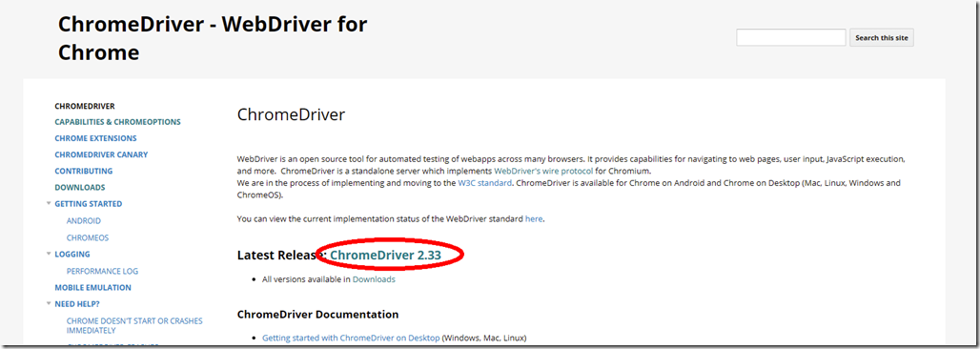Image resolution: width=980 pixels, height=349 pixels.
Task: Click the site search input field
Action: pyautogui.click(x=790, y=37)
